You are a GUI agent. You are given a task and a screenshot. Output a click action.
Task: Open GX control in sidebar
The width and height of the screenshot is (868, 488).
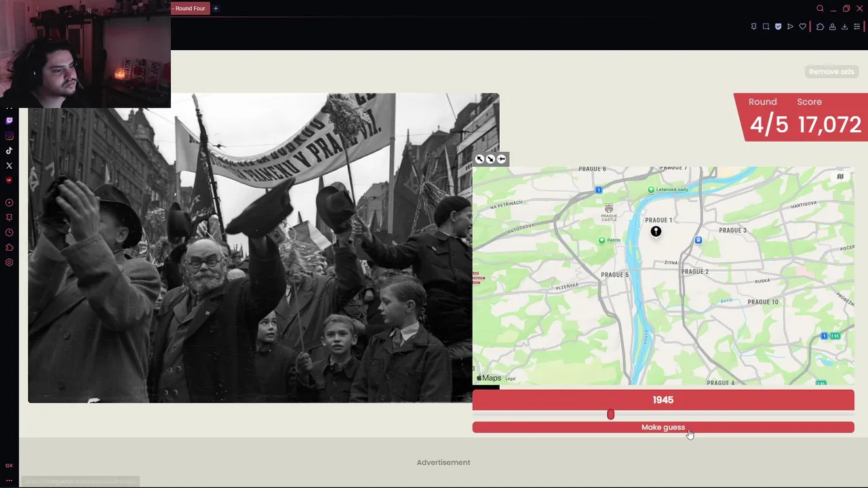(x=9, y=466)
